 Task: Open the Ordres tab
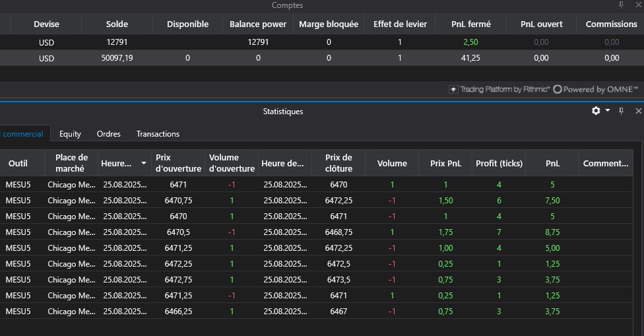pos(108,134)
